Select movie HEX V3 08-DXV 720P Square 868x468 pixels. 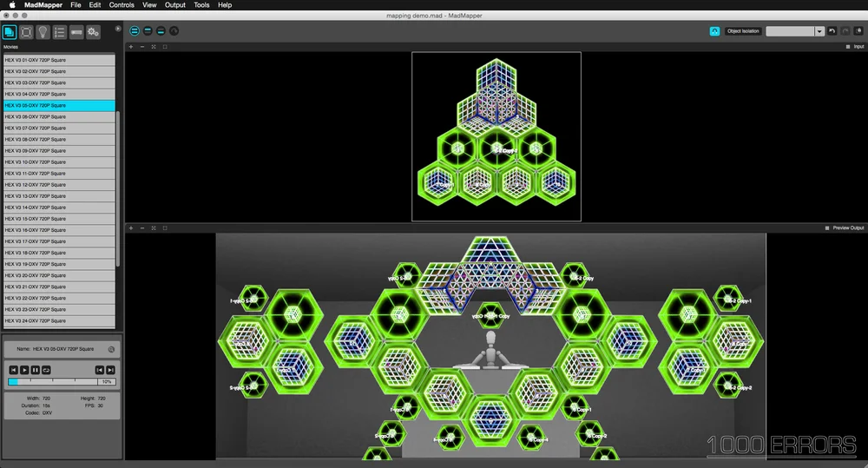pyautogui.click(x=59, y=140)
